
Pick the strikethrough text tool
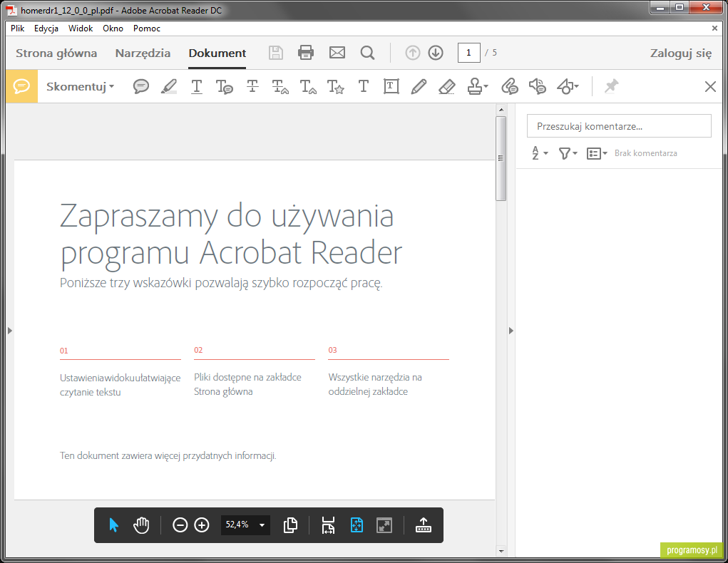252,86
